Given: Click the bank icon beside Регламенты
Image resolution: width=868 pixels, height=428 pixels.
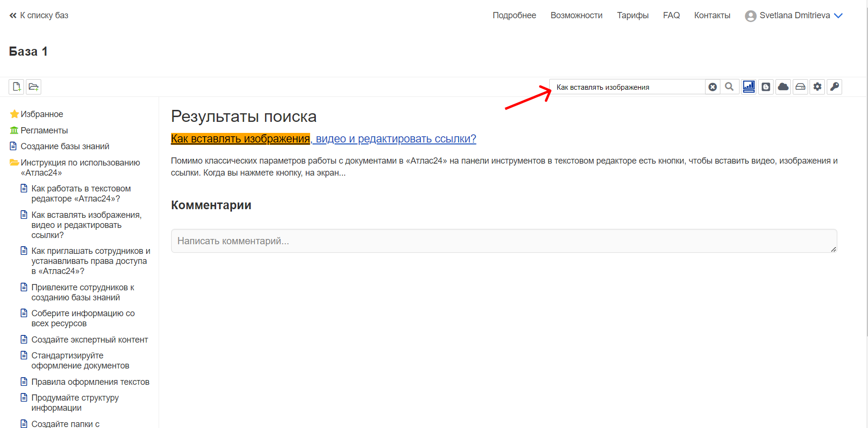Looking at the screenshot, I should (14, 131).
